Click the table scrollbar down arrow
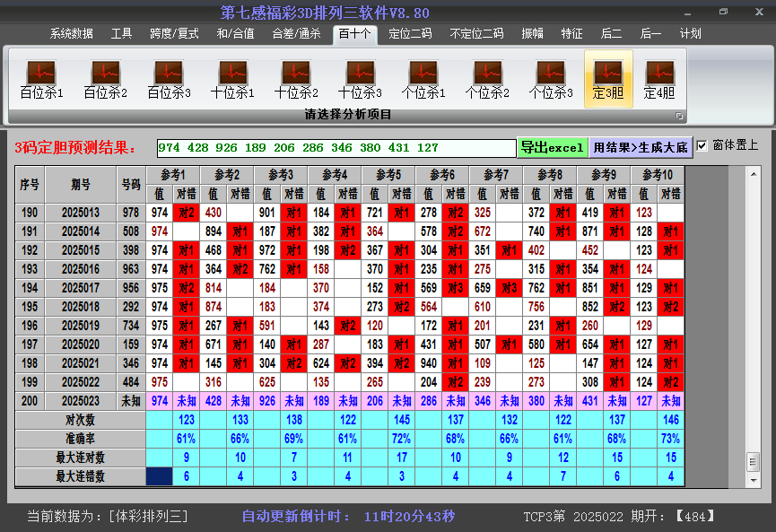The image size is (776, 532). (754, 480)
